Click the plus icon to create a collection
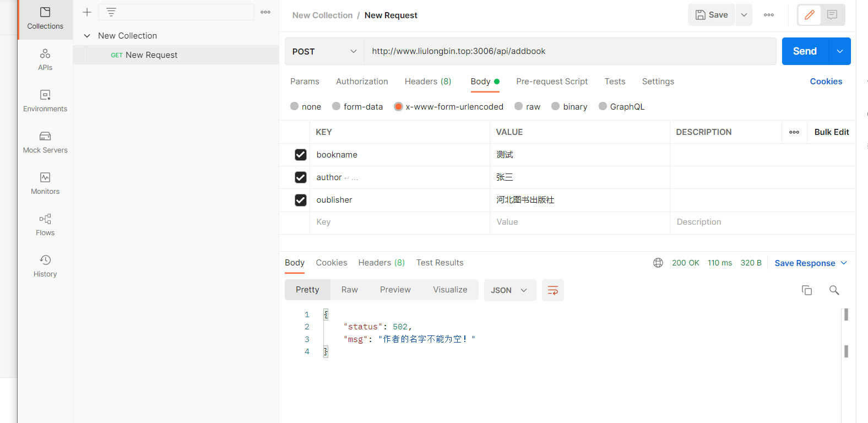The width and height of the screenshot is (868, 423). click(x=87, y=12)
